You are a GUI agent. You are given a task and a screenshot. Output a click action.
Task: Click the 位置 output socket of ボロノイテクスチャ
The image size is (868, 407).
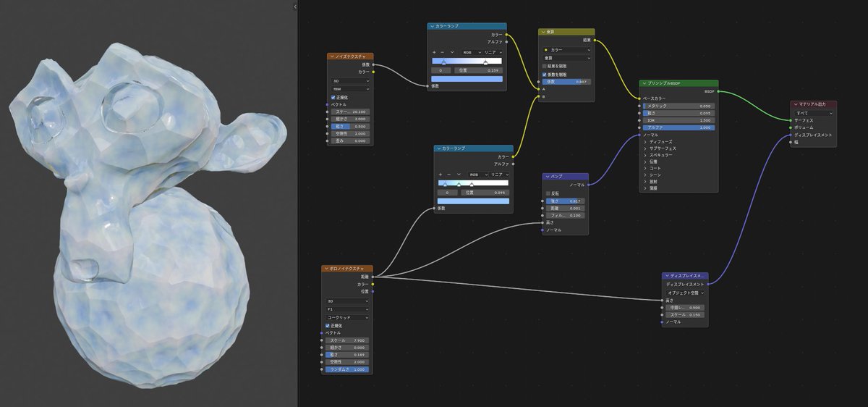tap(373, 291)
